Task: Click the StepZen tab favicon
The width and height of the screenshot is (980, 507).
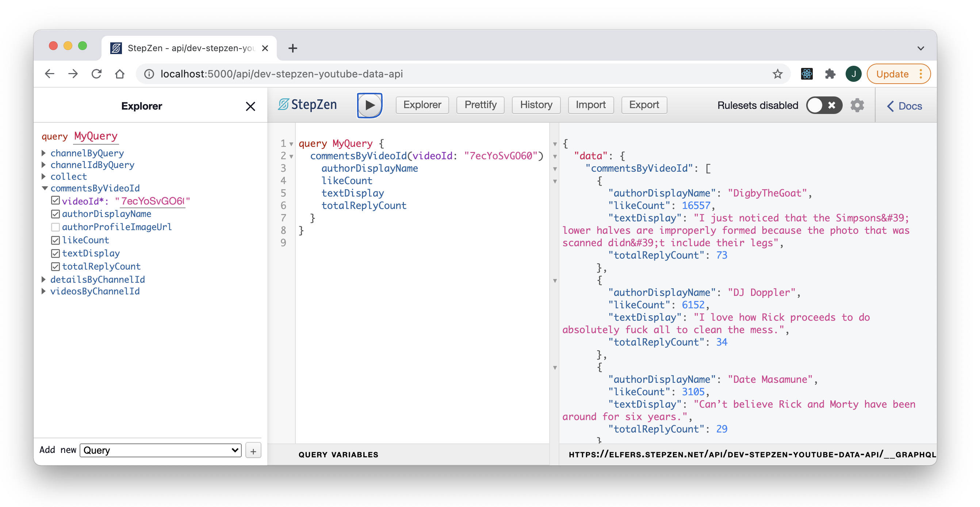Action: [x=116, y=48]
